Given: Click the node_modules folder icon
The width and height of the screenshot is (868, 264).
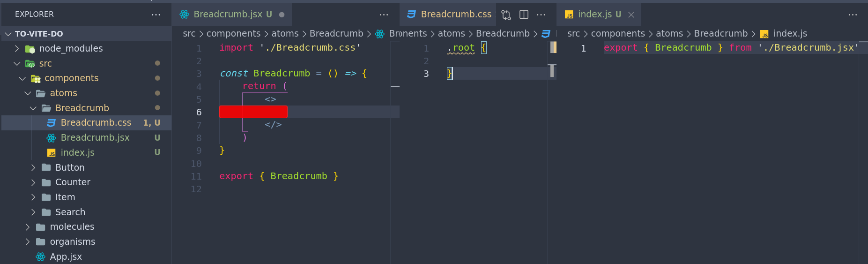Looking at the screenshot, I should 30,49.
